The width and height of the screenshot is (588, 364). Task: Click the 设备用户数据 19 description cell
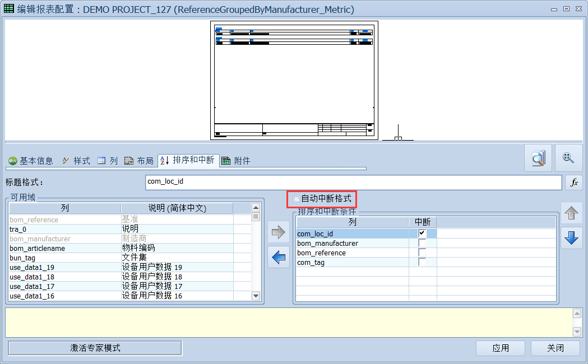(177, 267)
